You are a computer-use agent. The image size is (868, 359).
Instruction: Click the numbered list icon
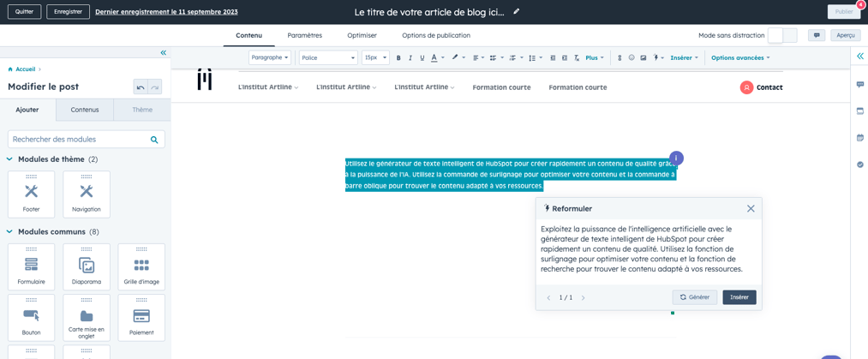pos(512,57)
